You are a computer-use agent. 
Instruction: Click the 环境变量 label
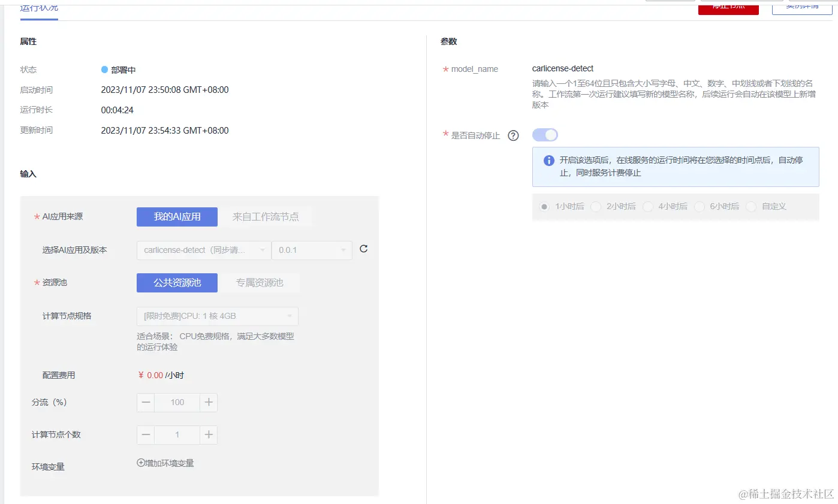click(48, 467)
